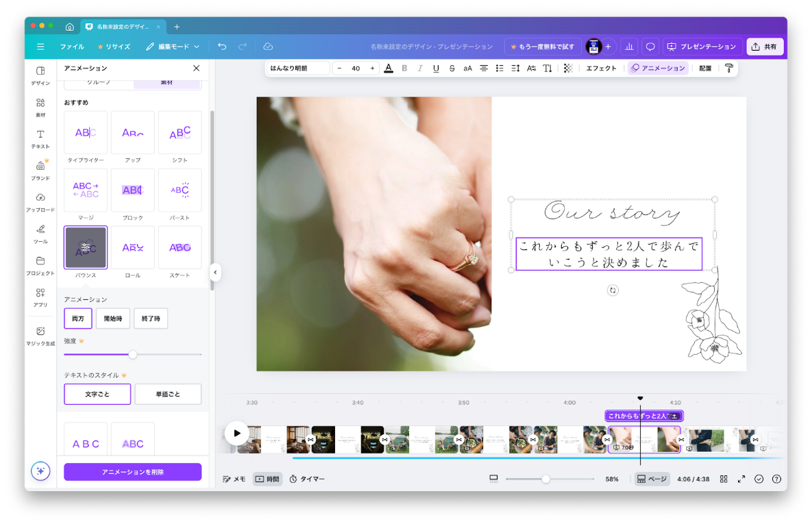Toggle italic text formatting
The image size is (812, 524).
[x=420, y=68]
